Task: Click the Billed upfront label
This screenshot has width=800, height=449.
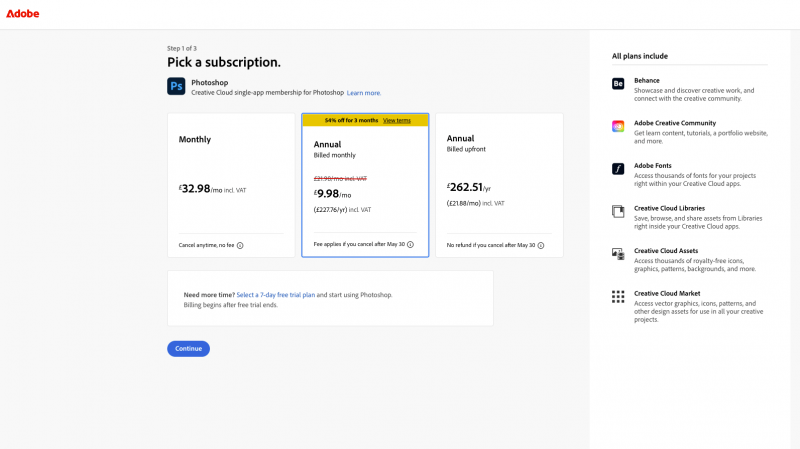Action: click(x=466, y=149)
